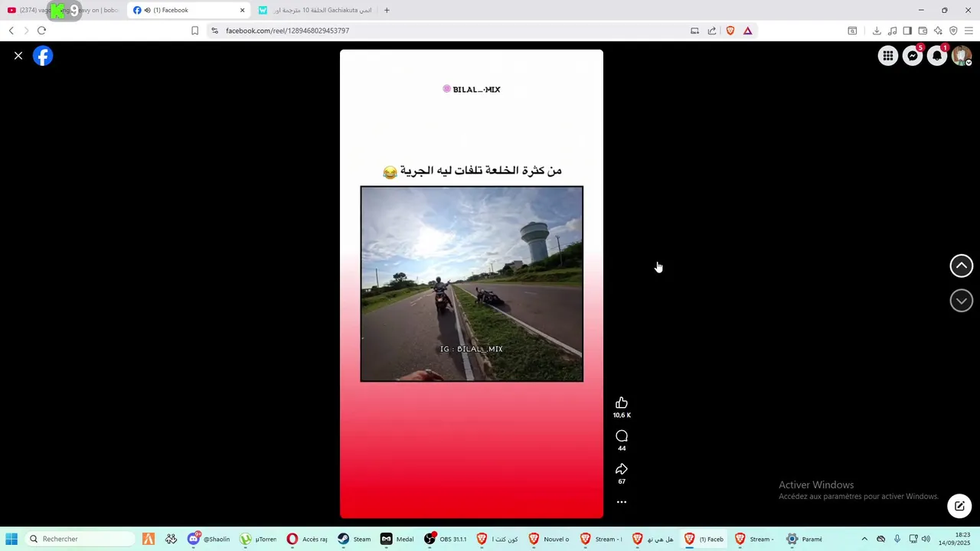Image resolution: width=980 pixels, height=551 pixels.
Task: Go to next reel with down chevron
Action: [961, 301]
